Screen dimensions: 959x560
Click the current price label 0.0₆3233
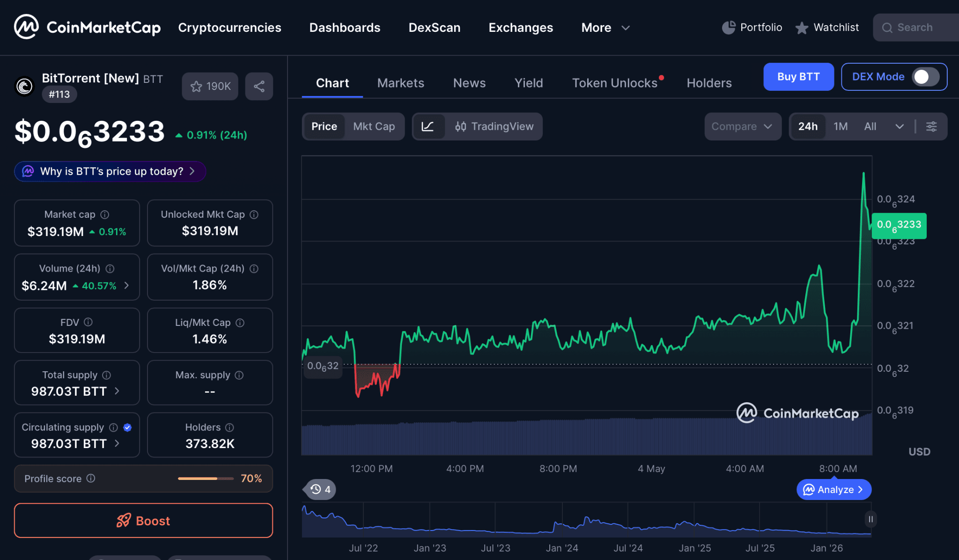899,226
